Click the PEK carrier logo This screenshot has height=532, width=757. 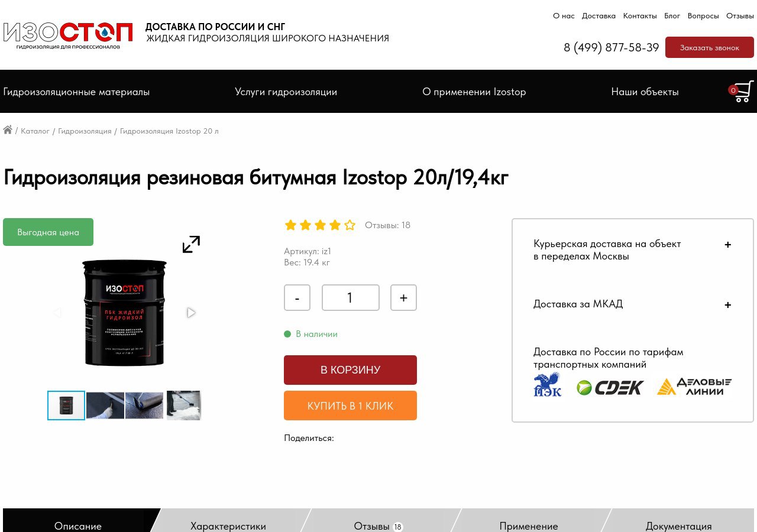tap(548, 385)
